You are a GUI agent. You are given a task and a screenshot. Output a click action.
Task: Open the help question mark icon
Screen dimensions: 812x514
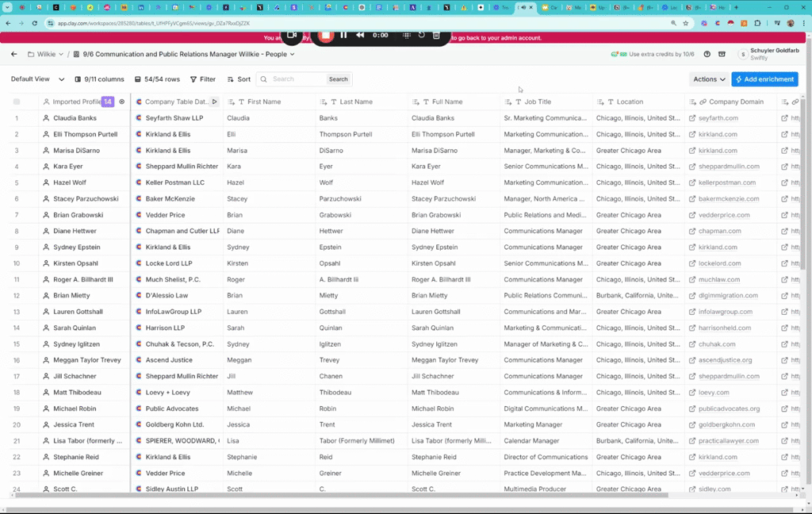707,55
